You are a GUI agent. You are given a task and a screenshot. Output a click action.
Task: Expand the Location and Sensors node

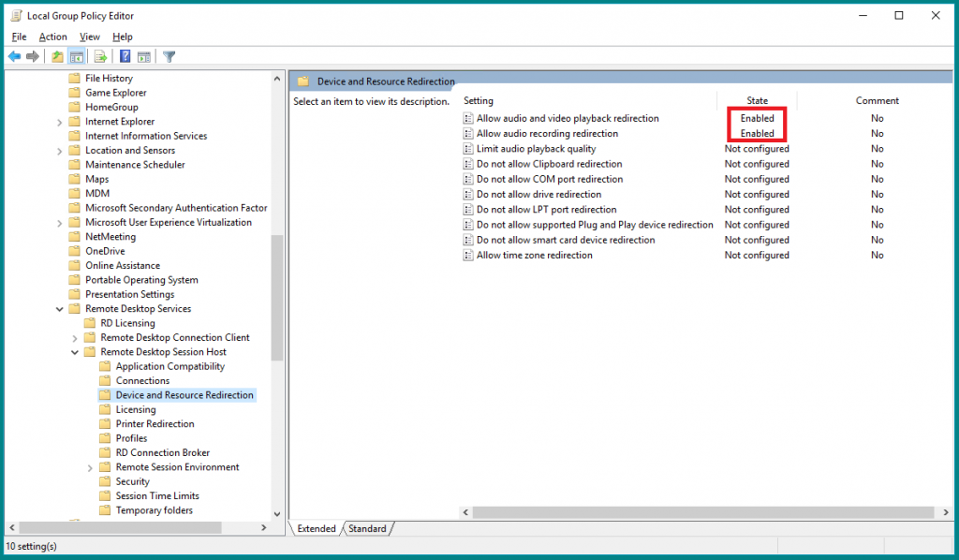(x=59, y=151)
